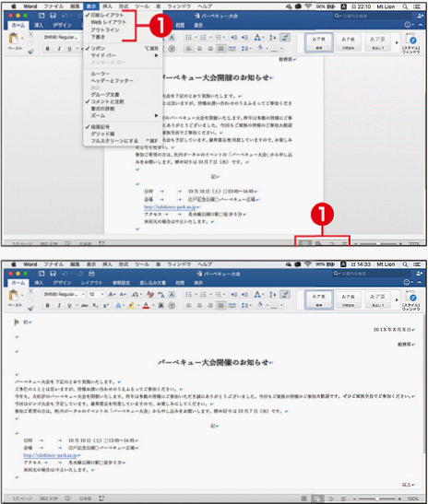Expand サイドバー submenu in the view menu
Image resolution: width=428 pixels, height=504 pixels.
coord(123,55)
